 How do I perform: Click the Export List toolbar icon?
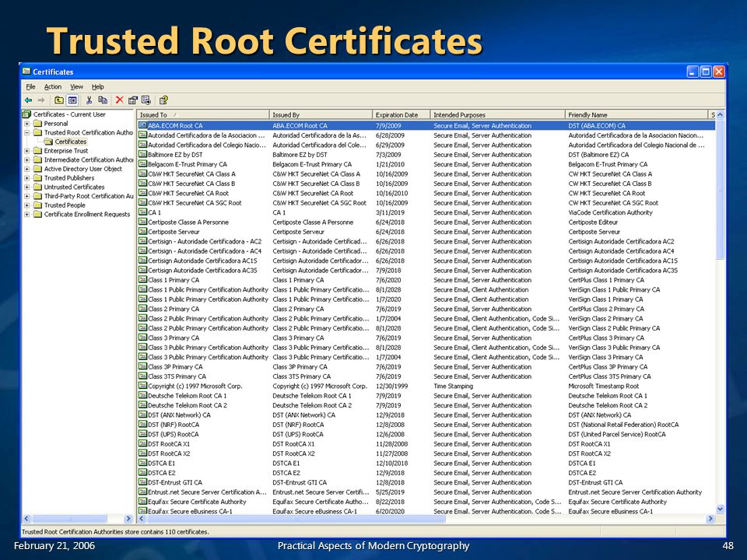pyautogui.click(x=146, y=100)
